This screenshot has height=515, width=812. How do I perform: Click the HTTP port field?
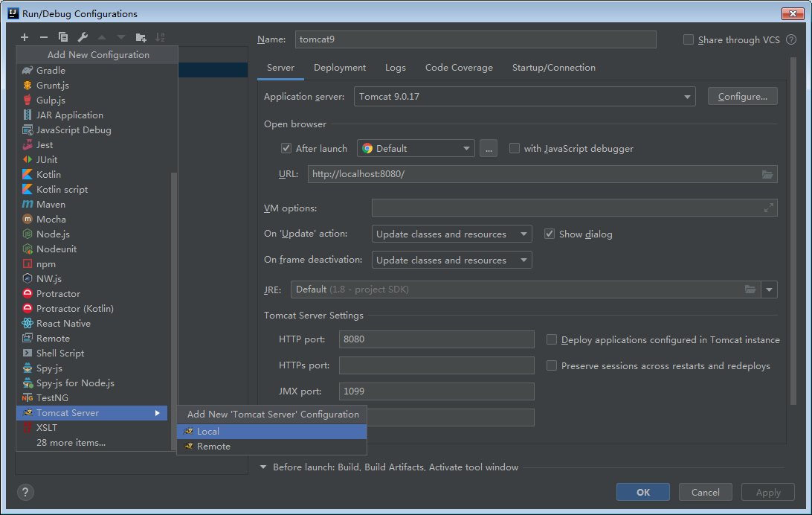[436, 339]
